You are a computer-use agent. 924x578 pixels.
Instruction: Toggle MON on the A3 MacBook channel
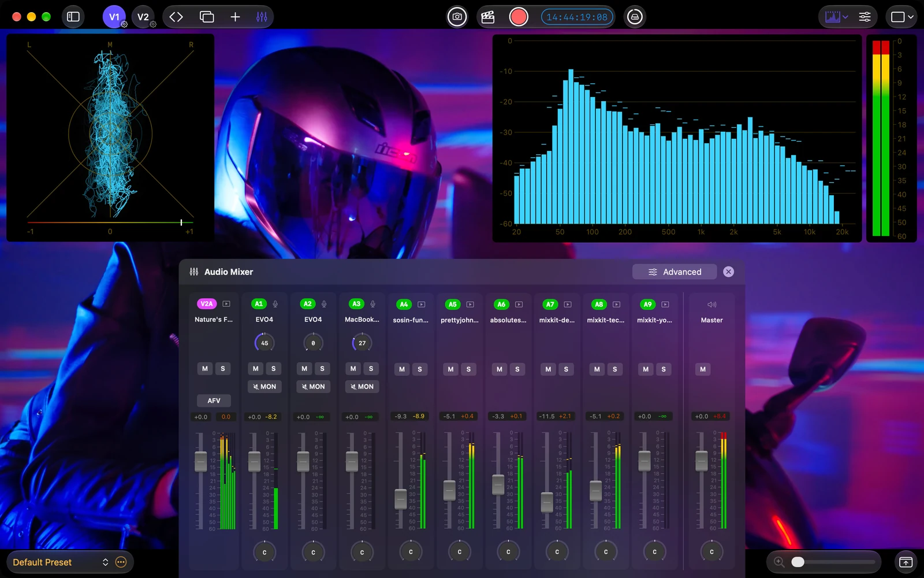[x=362, y=387]
